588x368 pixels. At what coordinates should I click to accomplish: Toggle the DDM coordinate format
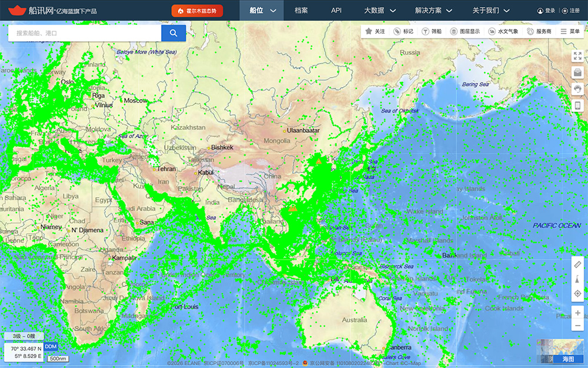pos(51,347)
